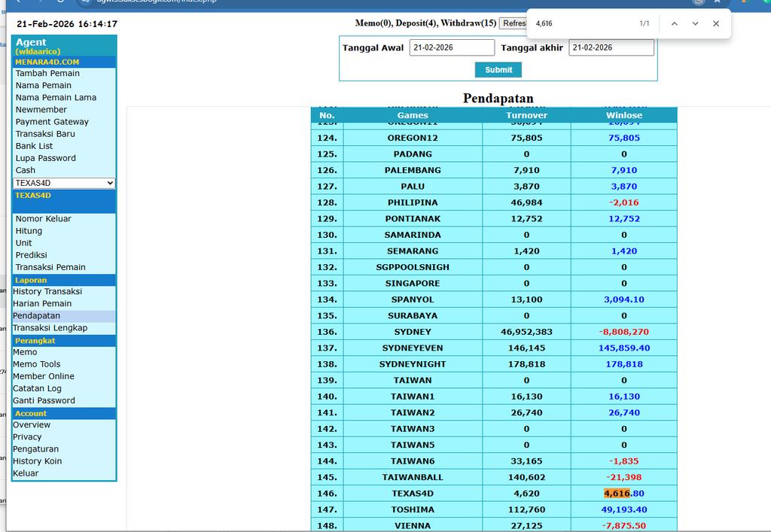Open Memo Tools link

(36, 364)
